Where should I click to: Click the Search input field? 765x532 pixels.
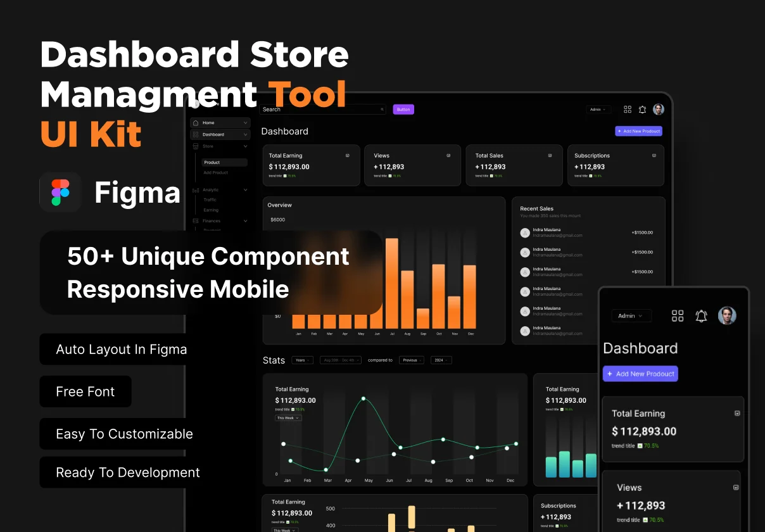[x=323, y=110]
